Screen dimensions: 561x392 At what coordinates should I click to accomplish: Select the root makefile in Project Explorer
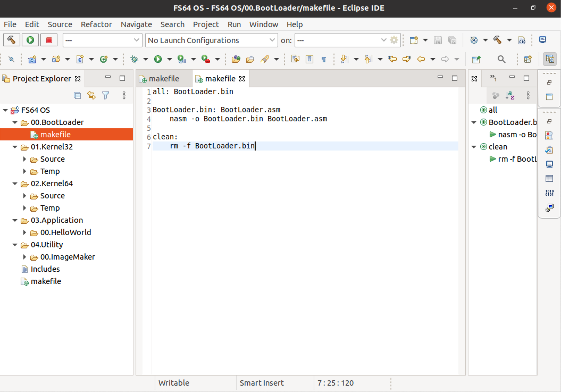click(x=46, y=281)
